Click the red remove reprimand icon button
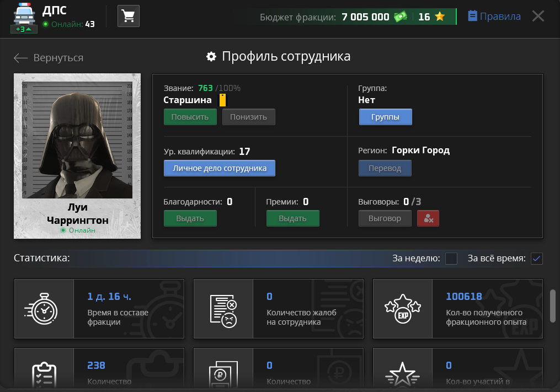 point(428,218)
